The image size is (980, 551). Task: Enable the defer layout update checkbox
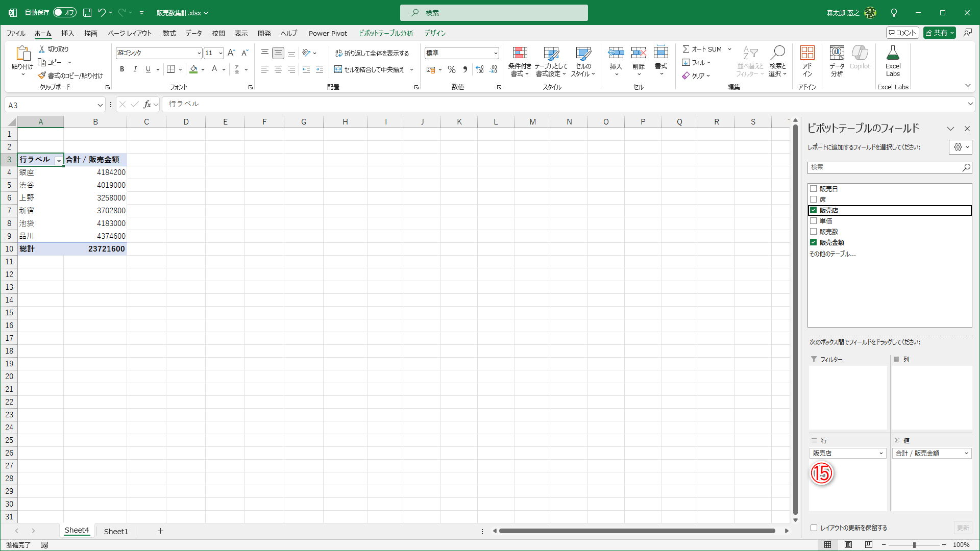point(814,528)
